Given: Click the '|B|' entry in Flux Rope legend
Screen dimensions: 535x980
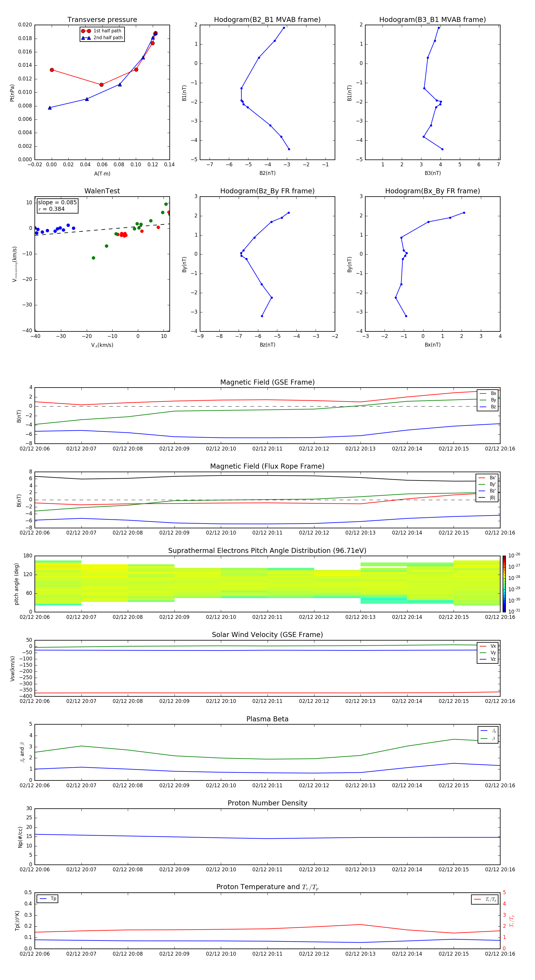Looking at the screenshot, I should click(487, 498).
